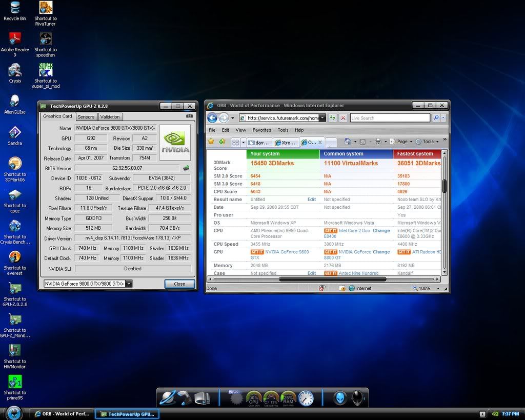Refresh the ORB page in Internet Explorer
The width and height of the screenshot is (525, 420).
point(332,118)
